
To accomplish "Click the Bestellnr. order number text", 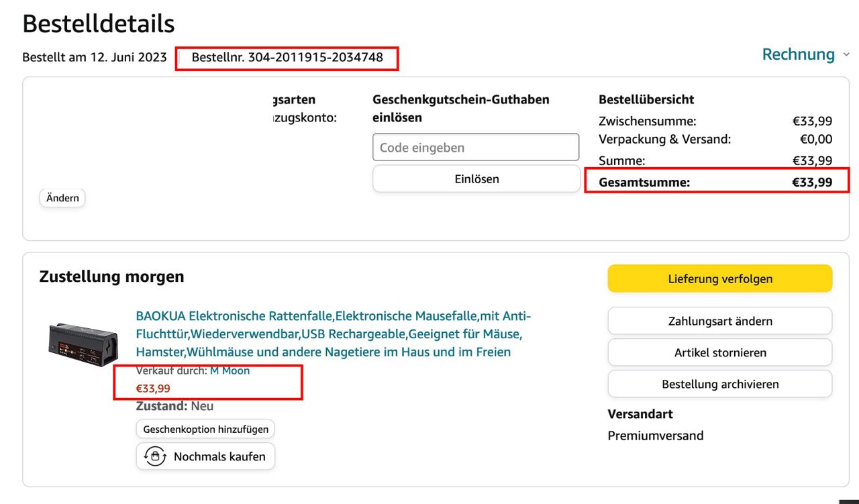I will 287,58.
